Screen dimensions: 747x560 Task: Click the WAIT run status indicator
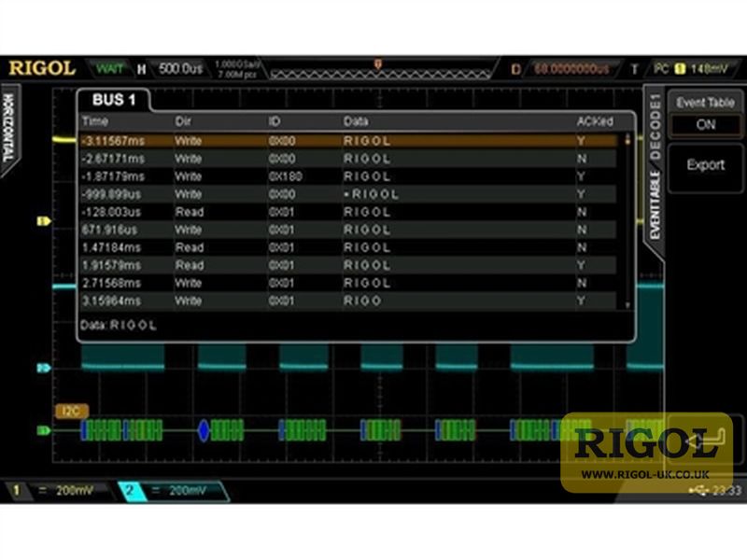[109, 69]
